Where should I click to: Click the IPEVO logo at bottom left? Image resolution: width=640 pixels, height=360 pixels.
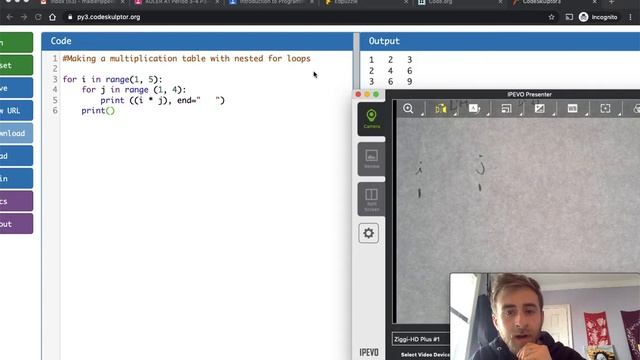point(369,352)
